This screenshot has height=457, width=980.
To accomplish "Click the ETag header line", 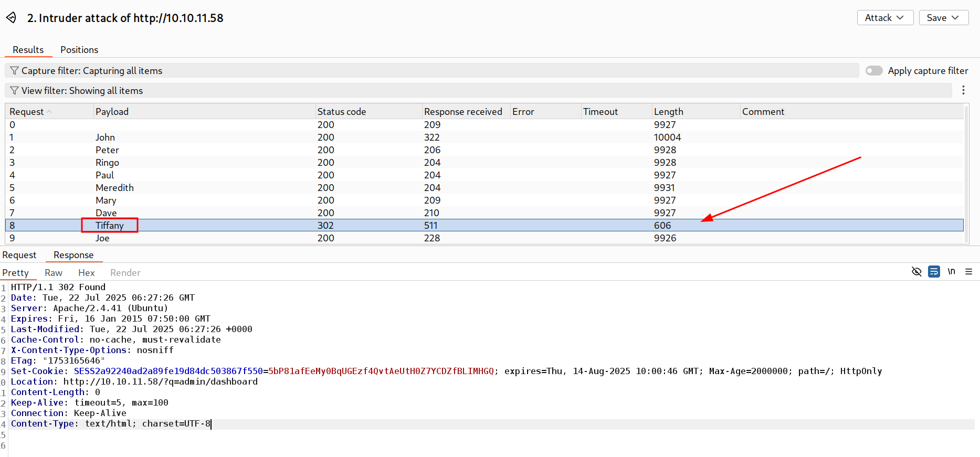I will pos(58,360).
